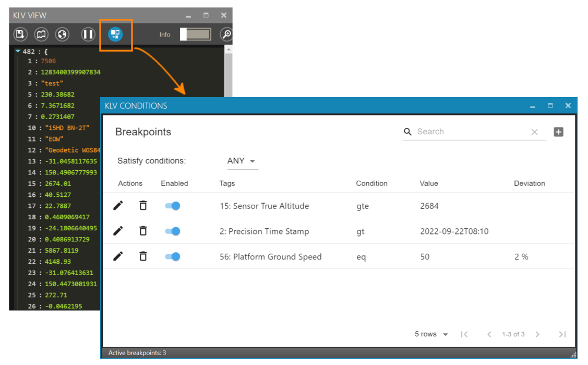
Task: Delete the Precision Time Stamp breakpoint
Action: pyautogui.click(x=143, y=231)
